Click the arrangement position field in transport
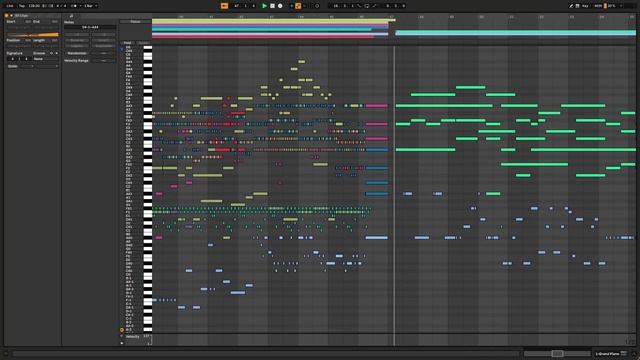Screen dimensions: 640x360 coord(245,6)
